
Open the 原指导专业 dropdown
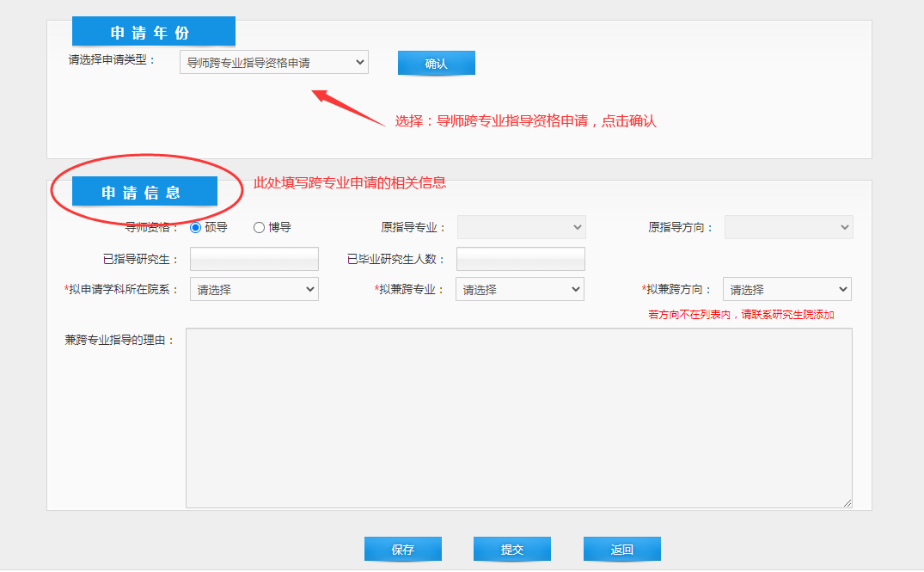[x=521, y=227]
